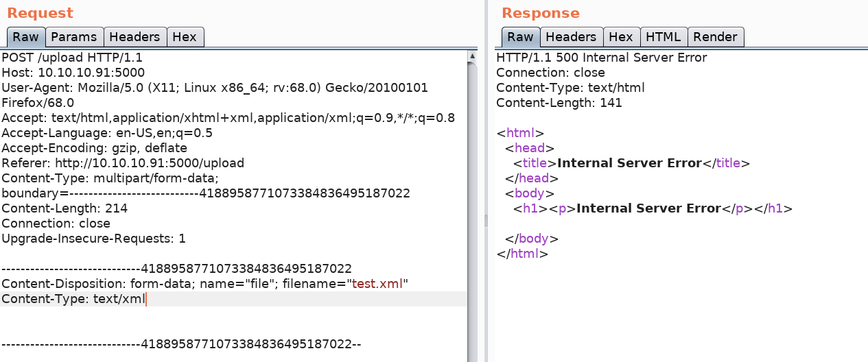868x362 pixels.
Task: Select the response Raw tab
Action: coord(520,37)
